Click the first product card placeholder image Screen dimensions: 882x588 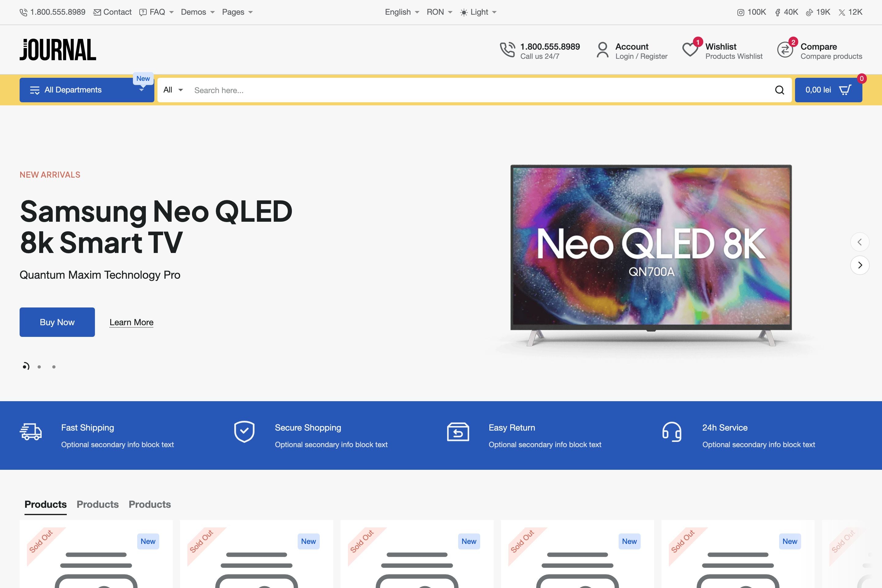96,570
